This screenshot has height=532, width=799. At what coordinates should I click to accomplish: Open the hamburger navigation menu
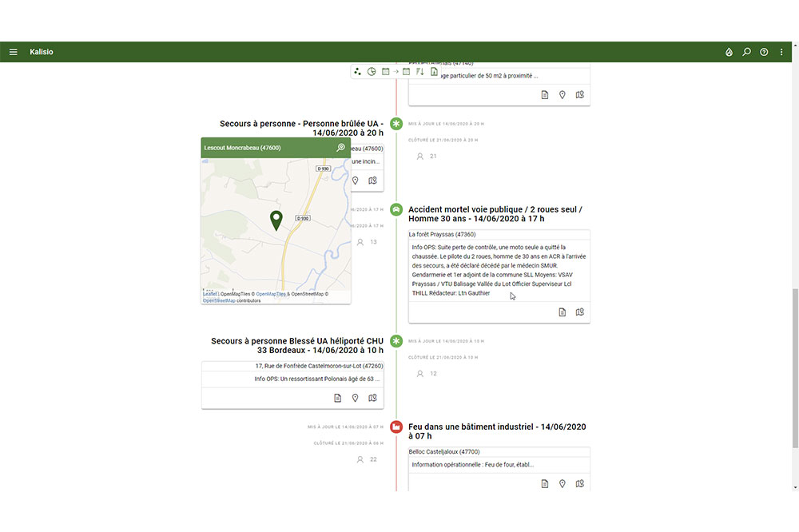14,52
